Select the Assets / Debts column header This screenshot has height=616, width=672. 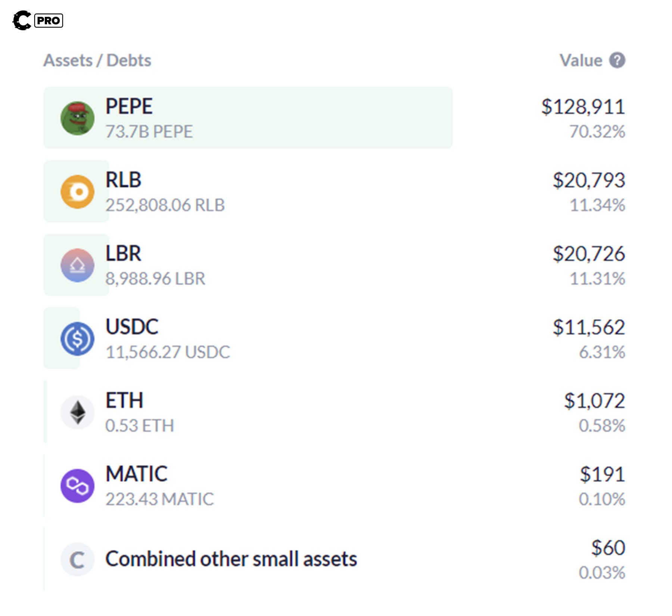point(97,61)
